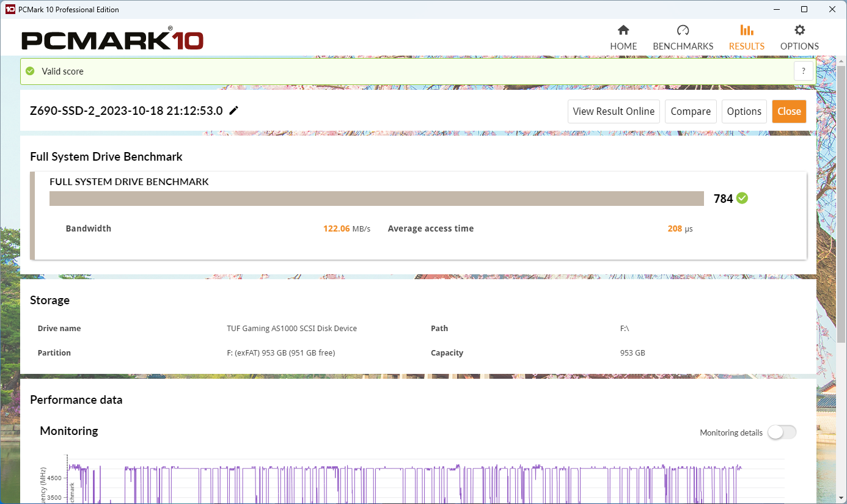This screenshot has height=504, width=847.
Task: Select the RESULTS tab label
Action: click(747, 46)
